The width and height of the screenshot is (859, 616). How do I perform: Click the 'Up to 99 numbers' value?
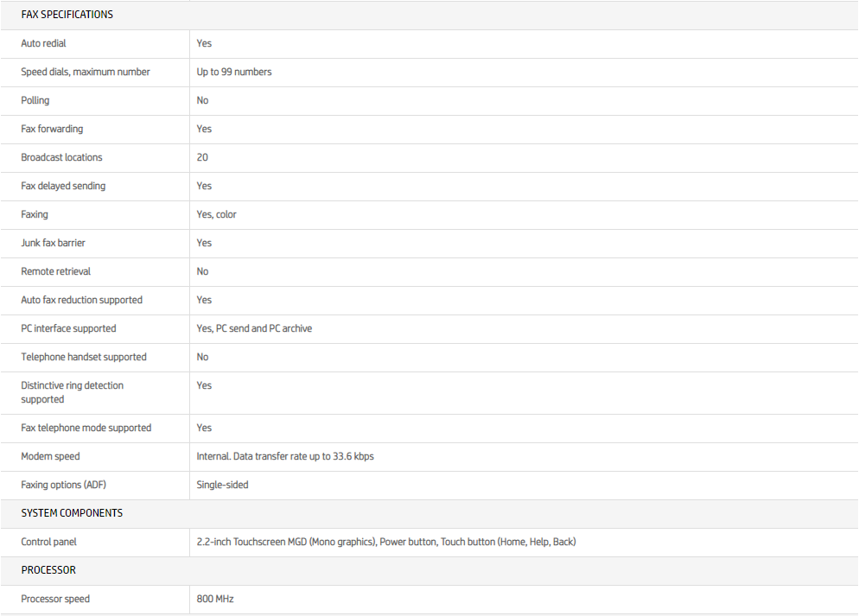(x=233, y=72)
